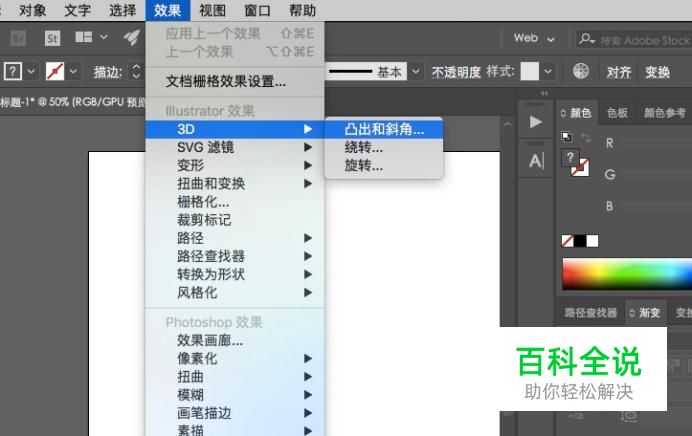The height and width of the screenshot is (436, 692).
Task: Click the default fill and stroke icon
Action: (567, 137)
